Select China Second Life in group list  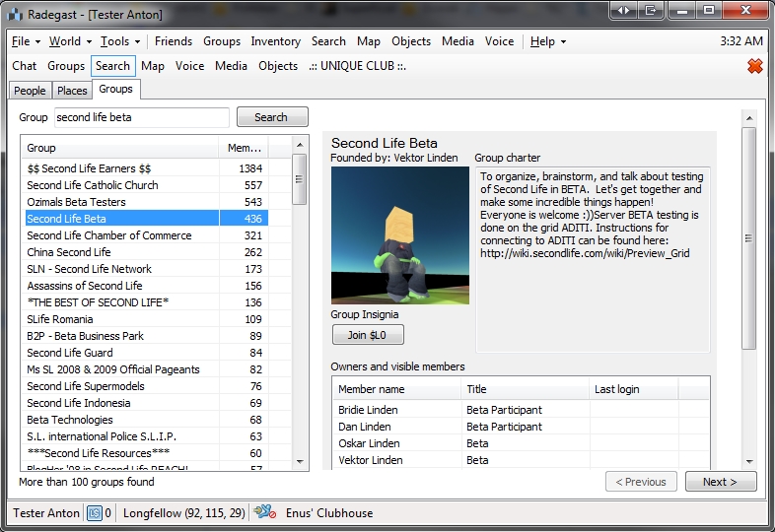(x=69, y=252)
